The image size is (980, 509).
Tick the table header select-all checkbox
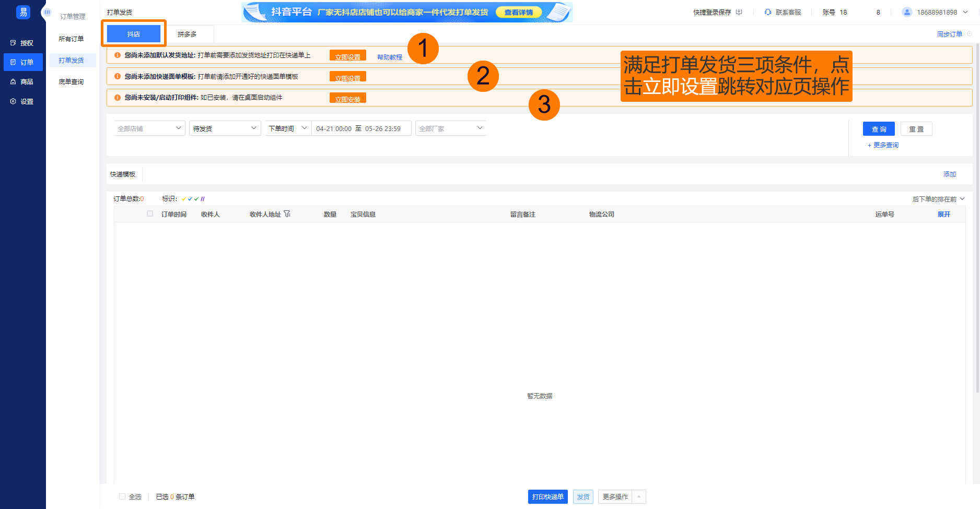(x=150, y=214)
